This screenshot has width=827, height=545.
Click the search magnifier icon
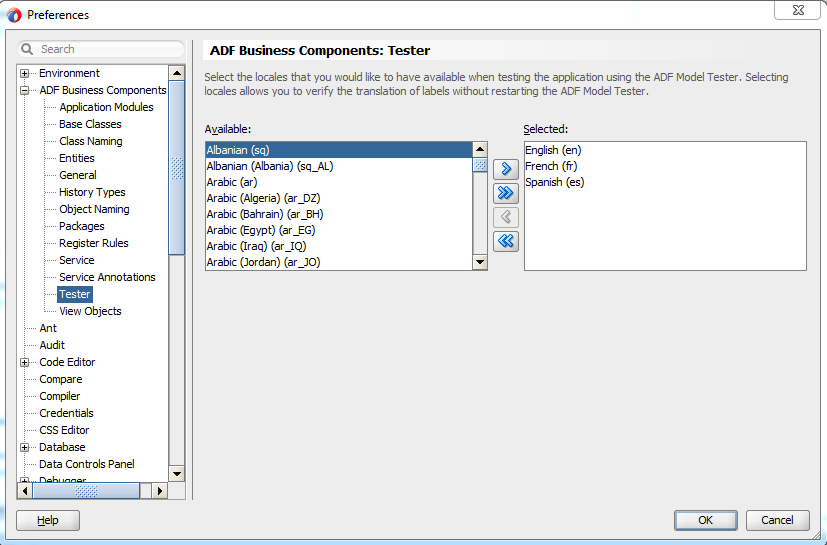pos(27,49)
